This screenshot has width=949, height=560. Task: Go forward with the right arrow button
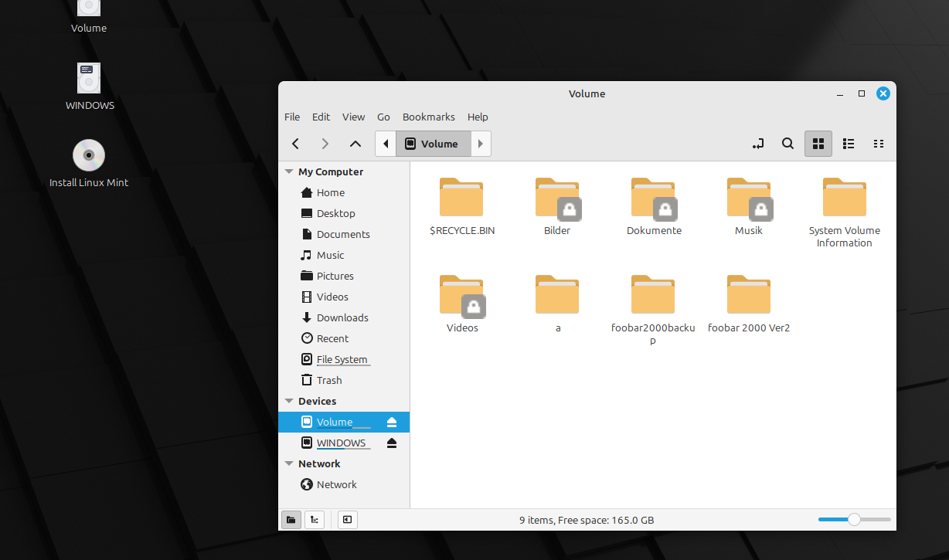point(325,144)
